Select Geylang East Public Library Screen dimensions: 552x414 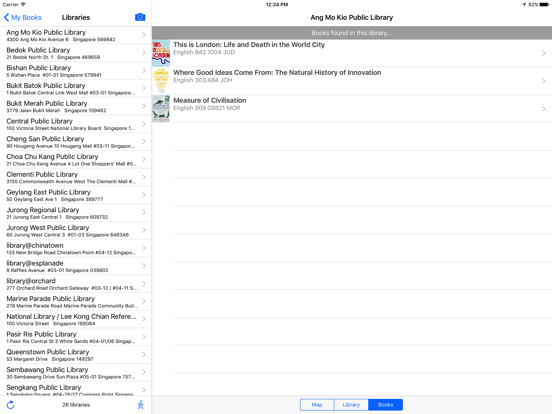pos(76,195)
